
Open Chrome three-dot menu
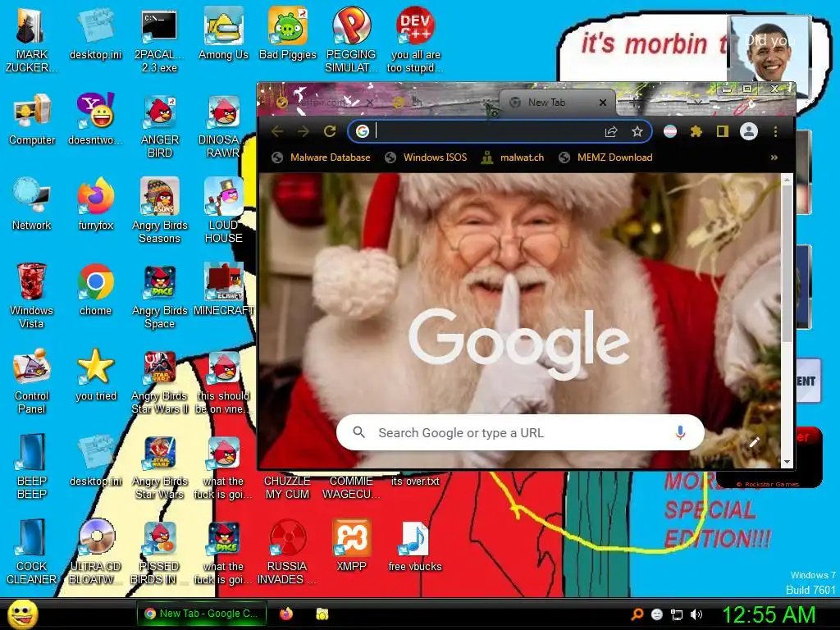[x=775, y=131]
